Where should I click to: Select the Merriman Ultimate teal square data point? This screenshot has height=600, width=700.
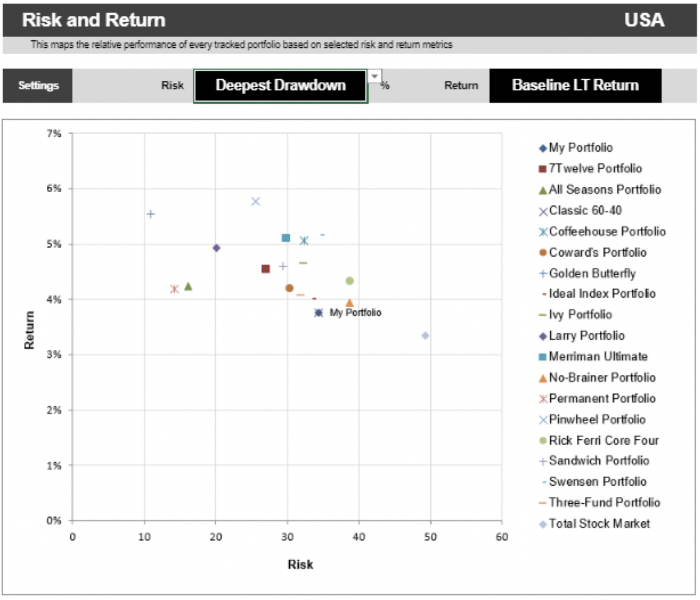tap(286, 238)
